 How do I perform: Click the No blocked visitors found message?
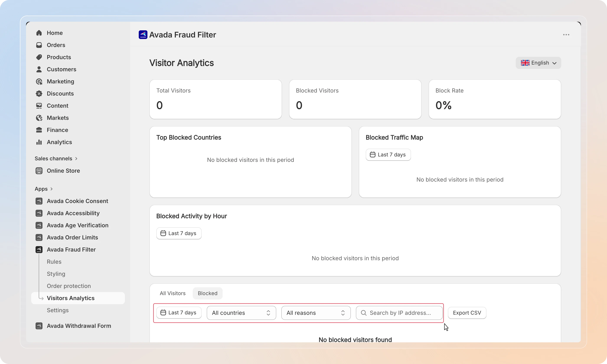355,340
